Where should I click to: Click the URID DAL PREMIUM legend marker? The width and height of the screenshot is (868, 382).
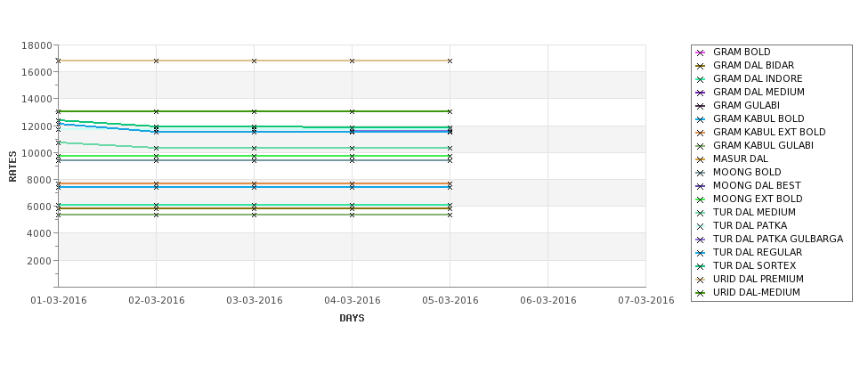(x=701, y=280)
